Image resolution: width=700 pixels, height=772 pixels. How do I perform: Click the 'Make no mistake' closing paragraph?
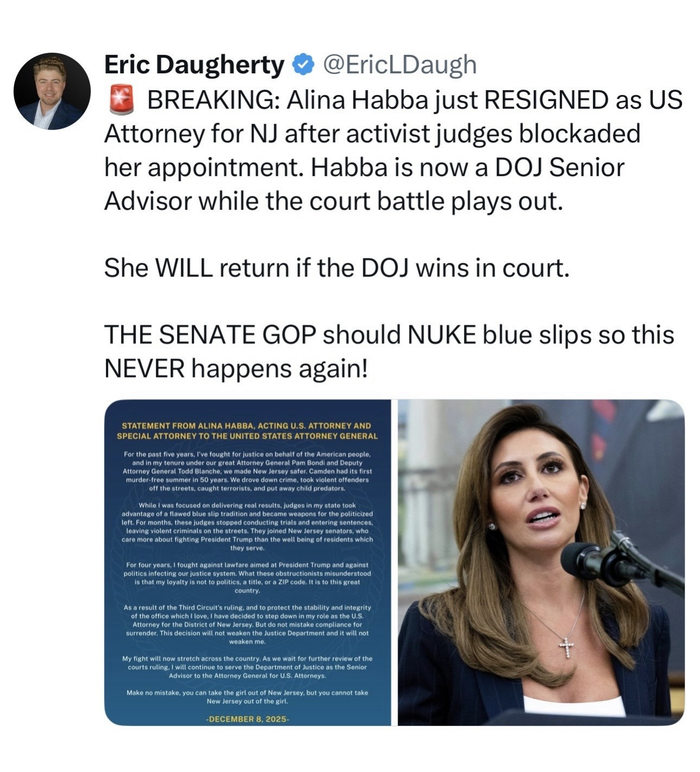pyautogui.click(x=248, y=696)
